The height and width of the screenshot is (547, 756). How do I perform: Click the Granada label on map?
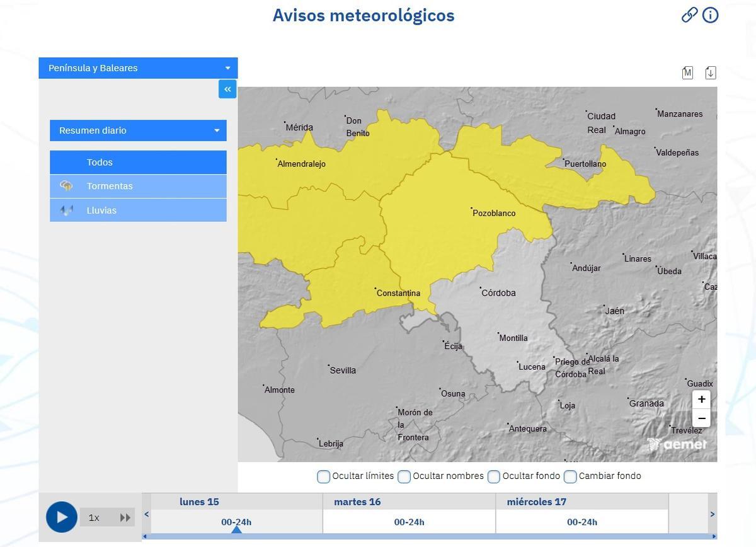(x=646, y=403)
